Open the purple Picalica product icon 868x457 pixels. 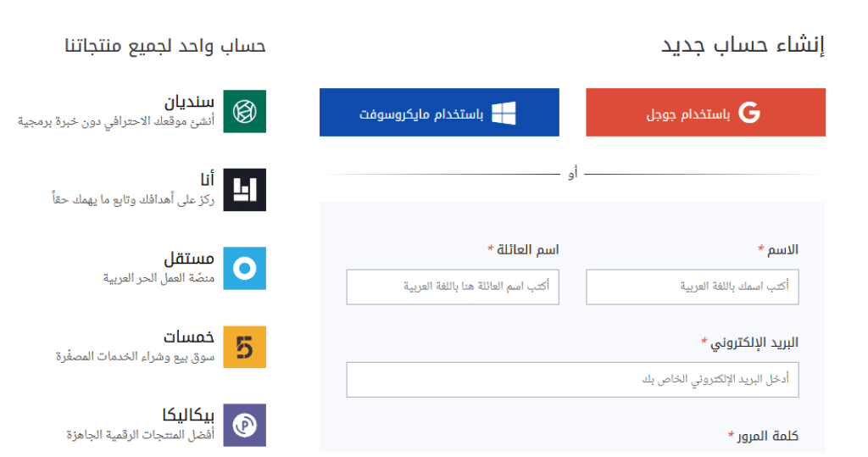[245, 425]
